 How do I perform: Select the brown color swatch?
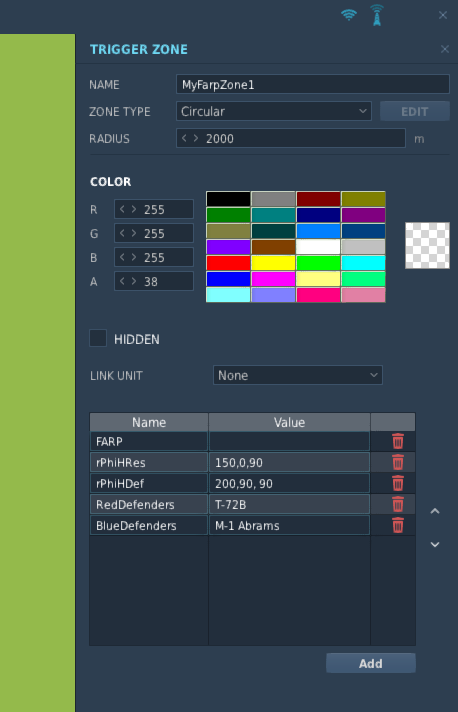273,247
